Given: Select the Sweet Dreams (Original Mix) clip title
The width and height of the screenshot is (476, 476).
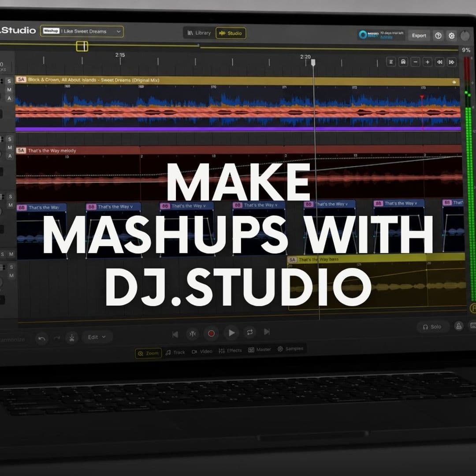Looking at the screenshot, I should (x=93, y=80).
